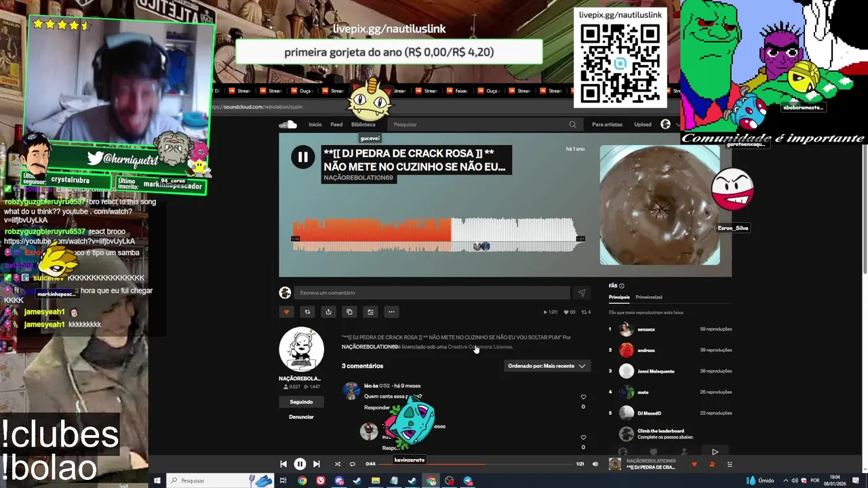Toggle shuffle in the player bar

(337, 464)
